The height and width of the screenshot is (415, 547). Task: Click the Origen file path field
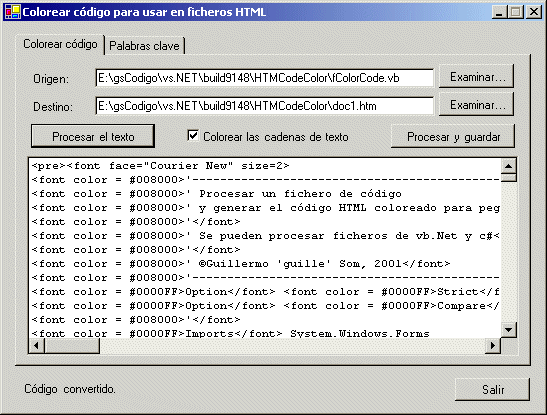[264, 78]
